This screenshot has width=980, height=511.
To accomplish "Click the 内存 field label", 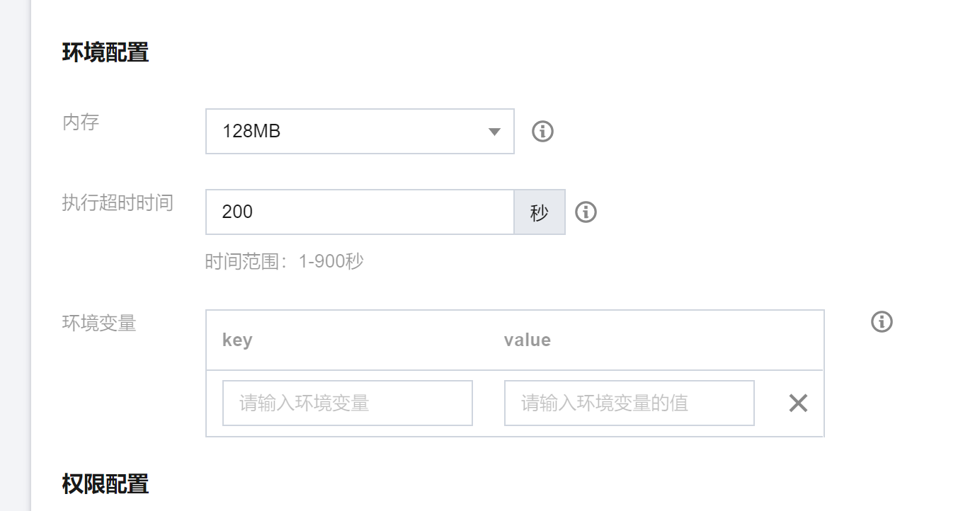I will coord(81,122).
